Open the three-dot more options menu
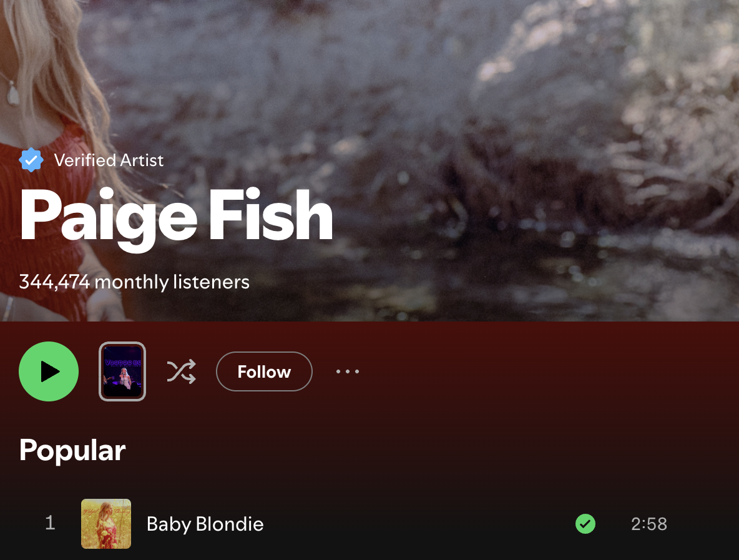Screen dimensions: 739x560 pos(348,371)
